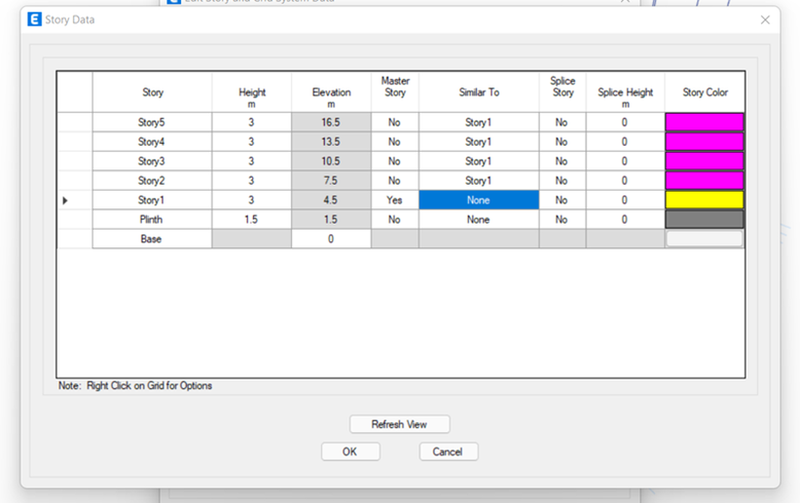The width and height of the screenshot is (800, 503).
Task: Open the magenta Story5 color swatch
Action: pyautogui.click(x=704, y=122)
